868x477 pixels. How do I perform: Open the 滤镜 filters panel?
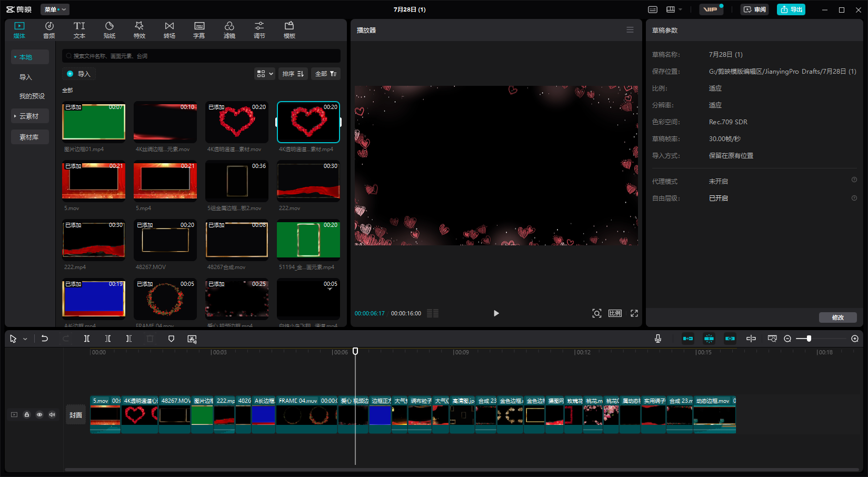230,30
